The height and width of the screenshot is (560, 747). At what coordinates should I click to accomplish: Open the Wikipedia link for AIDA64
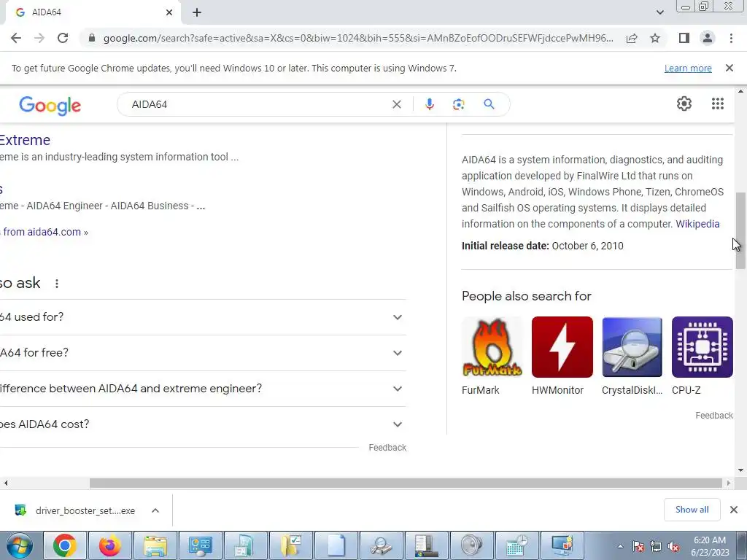coord(697,224)
